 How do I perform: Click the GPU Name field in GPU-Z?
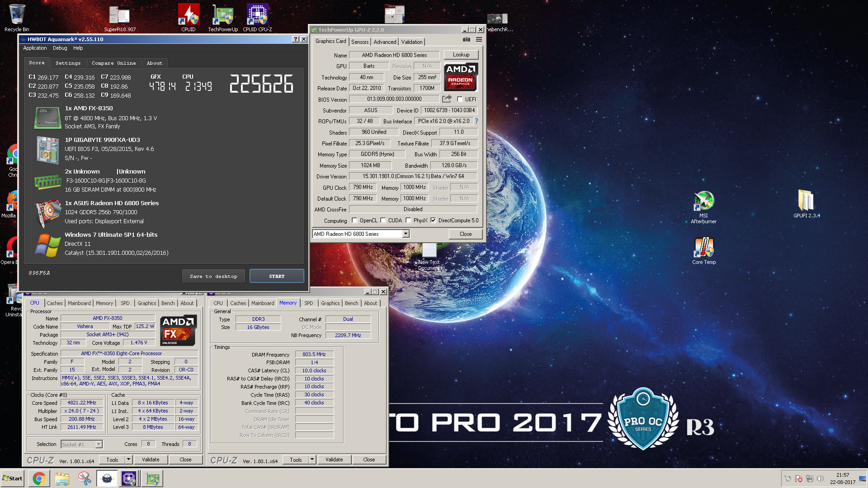pyautogui.click(x=394, y=55)
